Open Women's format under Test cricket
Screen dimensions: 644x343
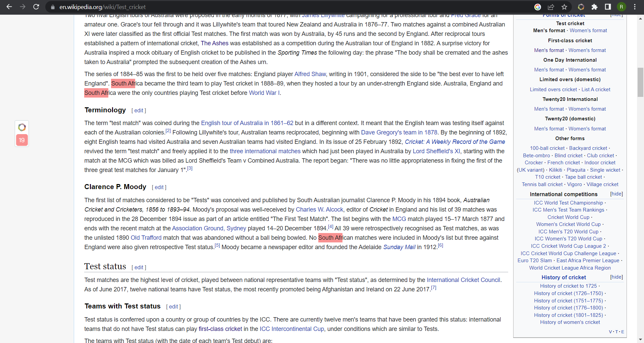coord(588,31)
